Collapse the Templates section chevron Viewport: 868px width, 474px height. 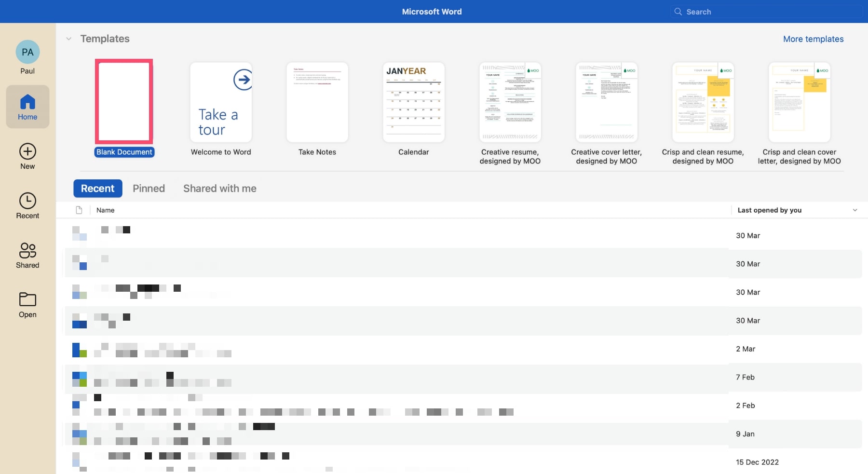pyautogui.click(x=69, y=39)
